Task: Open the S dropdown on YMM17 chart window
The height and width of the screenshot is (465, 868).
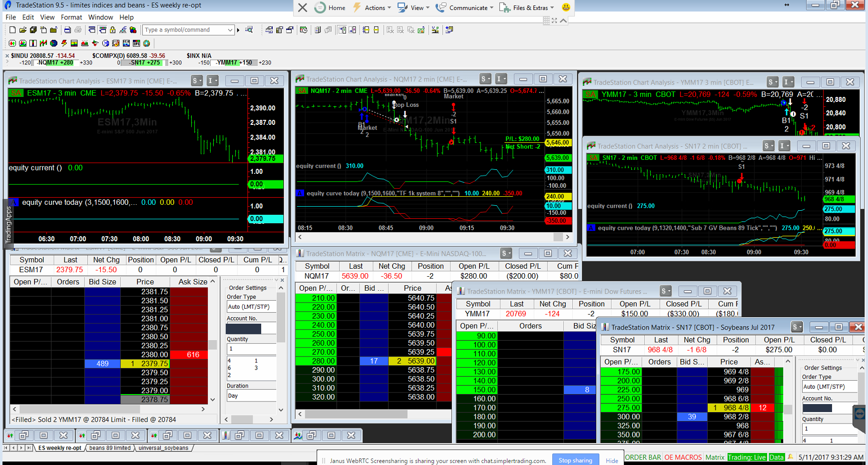Action: 773,82
